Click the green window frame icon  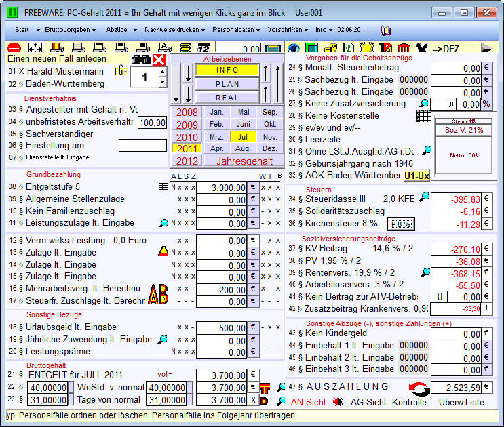coord(311,48)
